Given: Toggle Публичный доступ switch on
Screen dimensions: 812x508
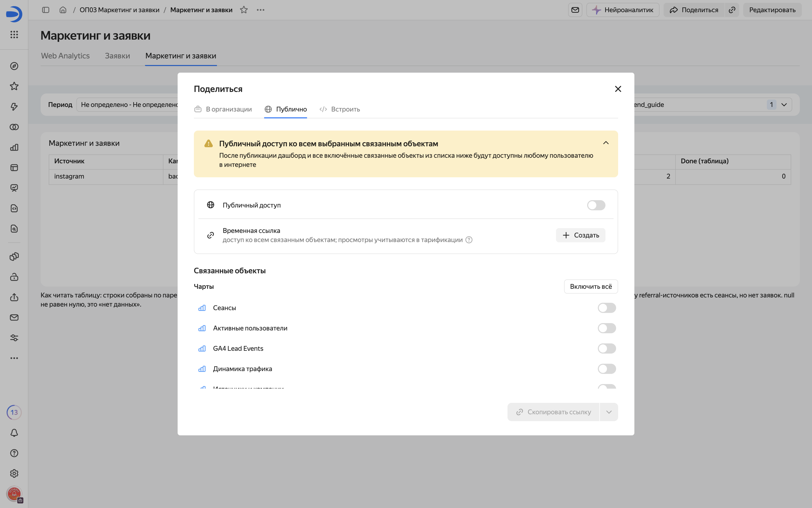Looking at the screenshot, I should pyautogui.click(x=596, y=205).
